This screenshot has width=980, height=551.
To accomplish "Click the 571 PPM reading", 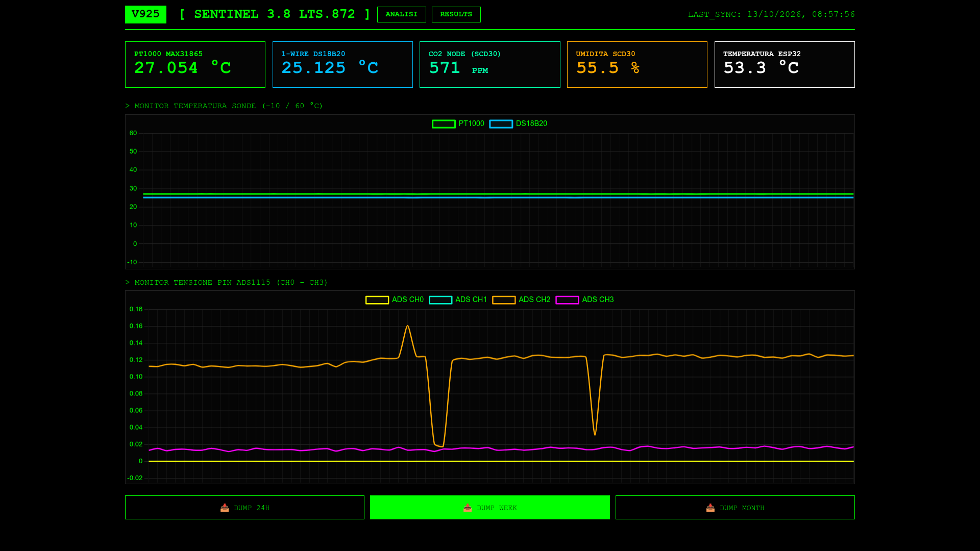I will coord(458,68).
